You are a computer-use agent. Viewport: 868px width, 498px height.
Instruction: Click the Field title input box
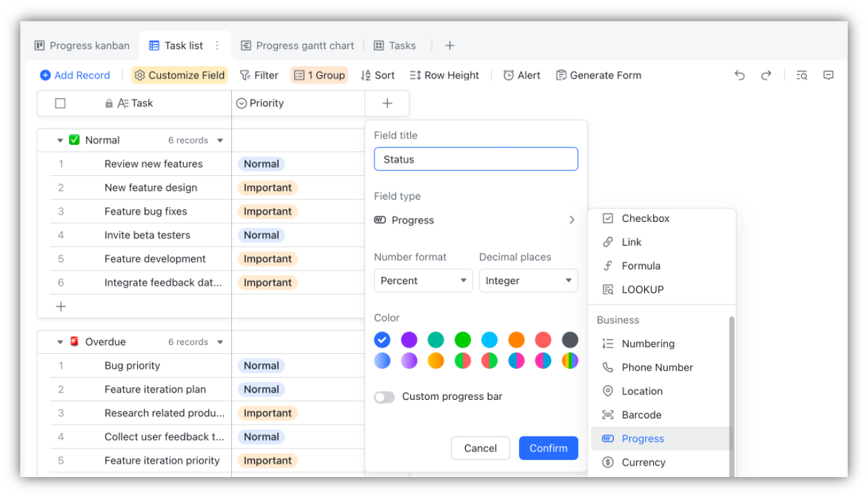(x=476, y=159)
